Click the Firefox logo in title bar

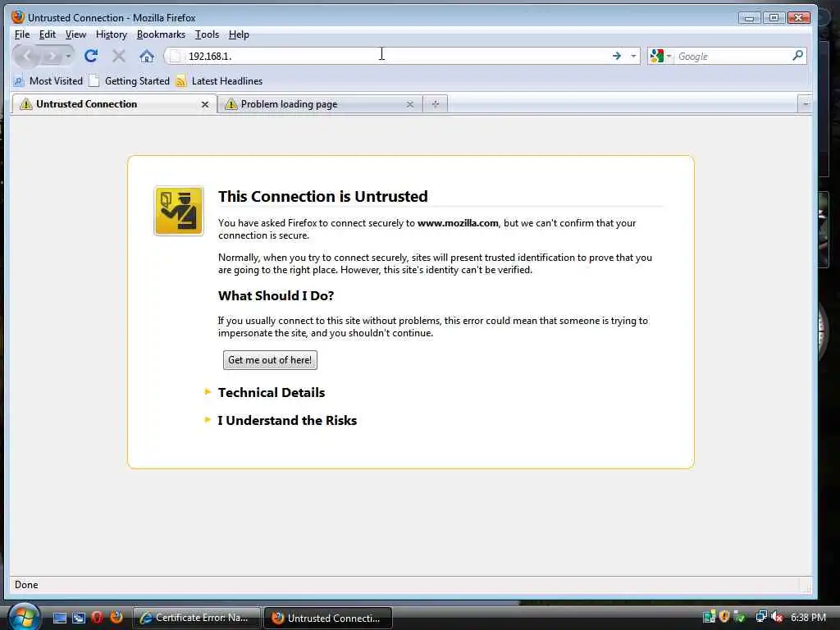click(x=18, y=17)
